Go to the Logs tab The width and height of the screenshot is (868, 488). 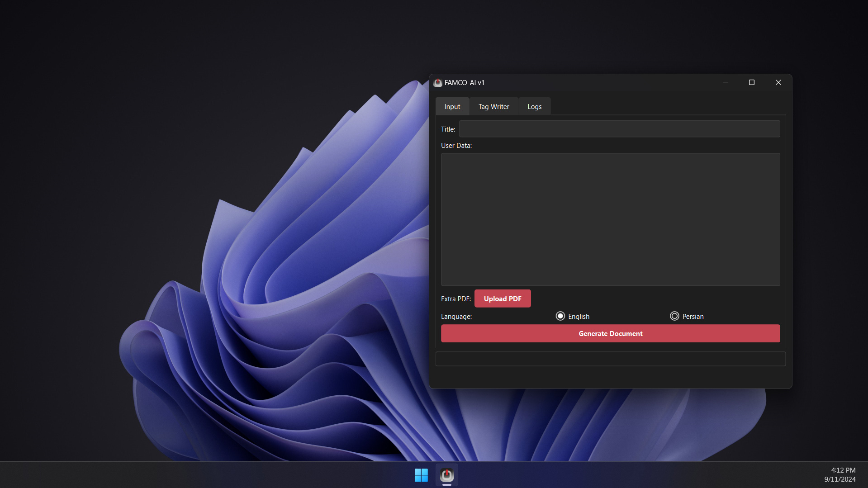coord(534,107)
